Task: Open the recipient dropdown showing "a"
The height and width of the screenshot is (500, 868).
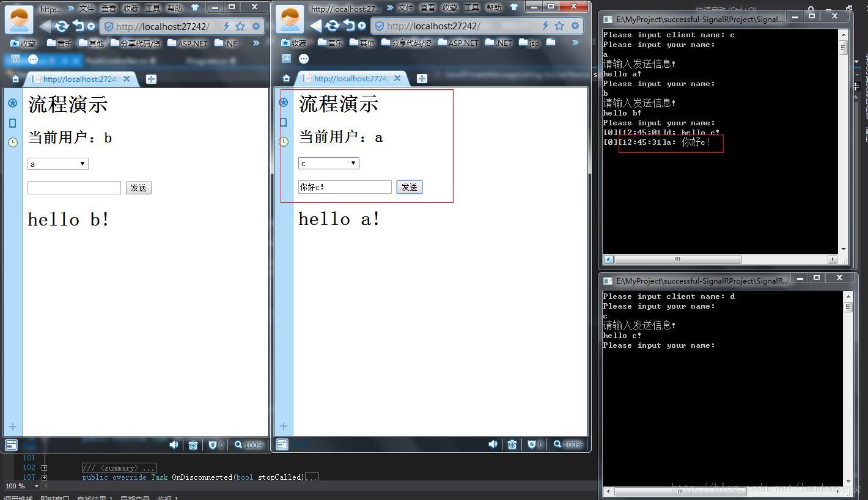Action: pyautogui.click(x=58, y=164)
